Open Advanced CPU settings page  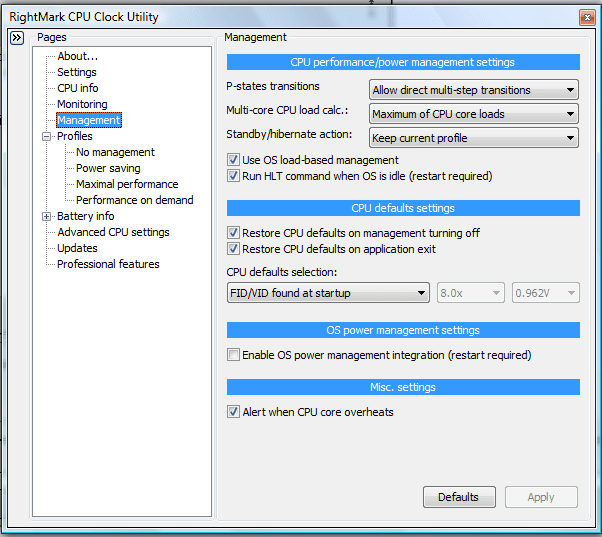[113, 232]
